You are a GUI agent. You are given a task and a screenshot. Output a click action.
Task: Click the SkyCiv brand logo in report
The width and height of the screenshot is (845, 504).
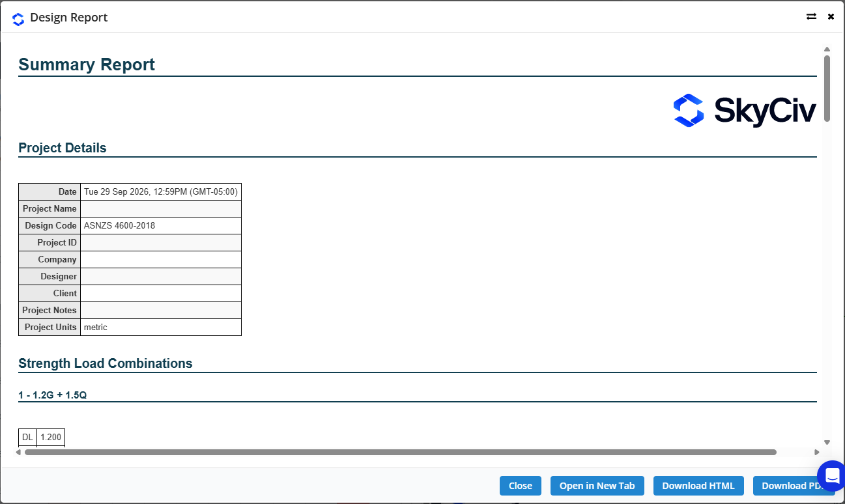(x=745, y=110)
